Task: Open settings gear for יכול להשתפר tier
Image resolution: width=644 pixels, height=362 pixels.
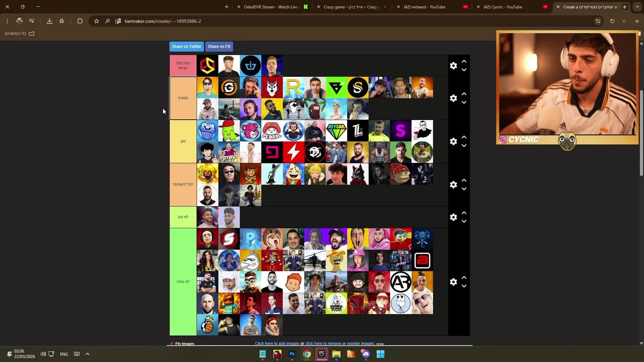Action: (x=453, y=185)
